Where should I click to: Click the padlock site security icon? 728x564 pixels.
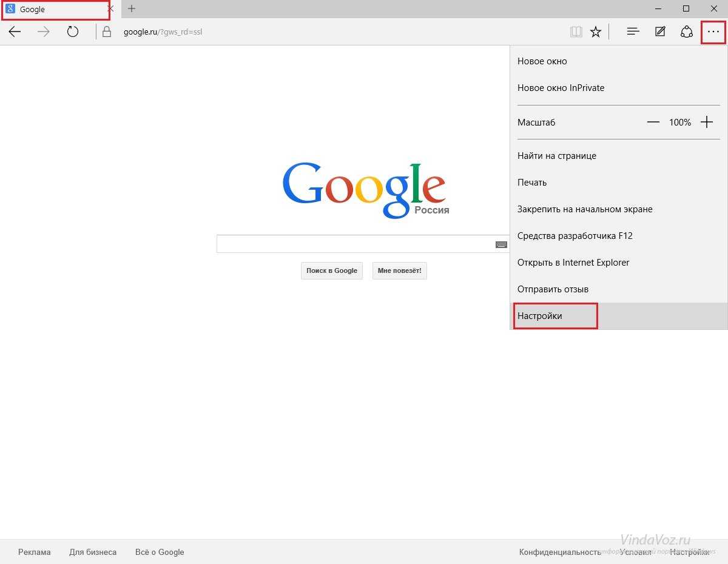(107, 32)
